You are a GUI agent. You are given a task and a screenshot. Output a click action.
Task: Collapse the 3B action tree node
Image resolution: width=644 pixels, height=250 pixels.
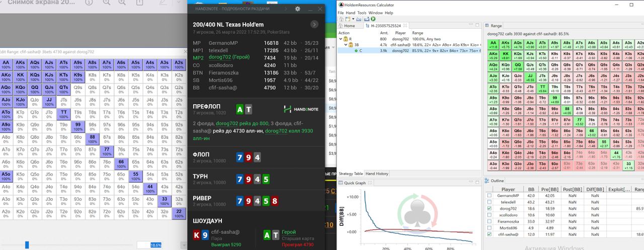click(x=345, y=44)
